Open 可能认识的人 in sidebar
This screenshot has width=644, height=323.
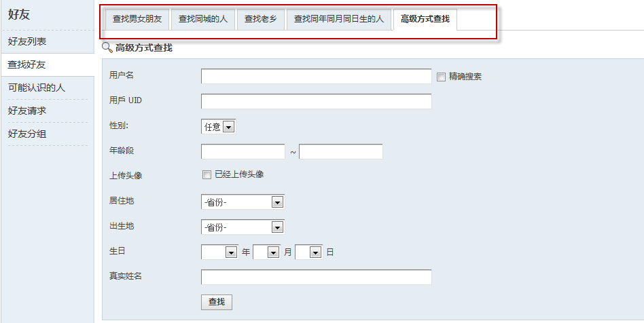tap(37, 88)
